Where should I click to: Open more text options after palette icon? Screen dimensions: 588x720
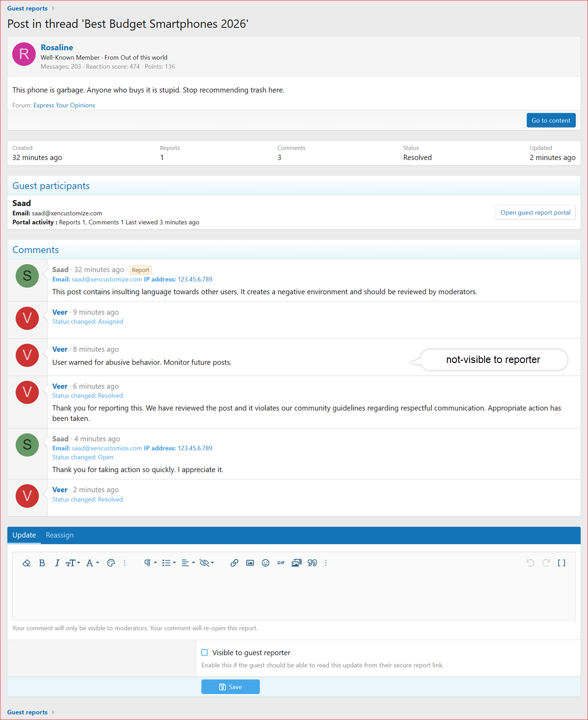[125, 563]
